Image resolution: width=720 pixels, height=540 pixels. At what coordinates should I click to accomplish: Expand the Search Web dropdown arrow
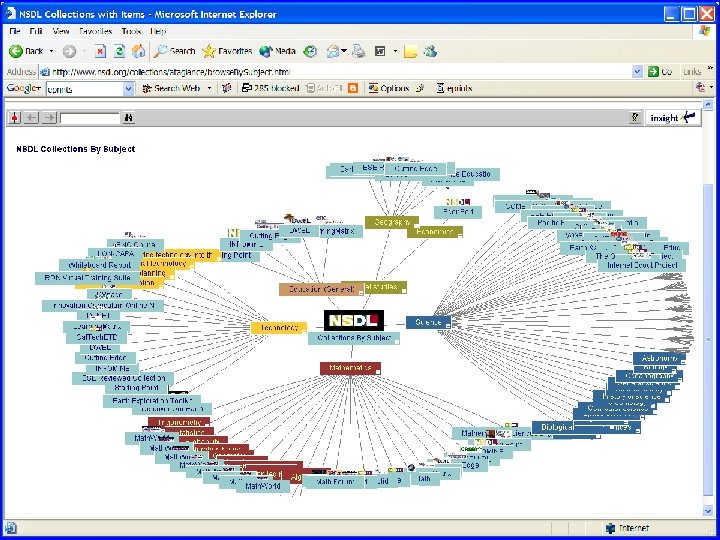coord(209,88)
